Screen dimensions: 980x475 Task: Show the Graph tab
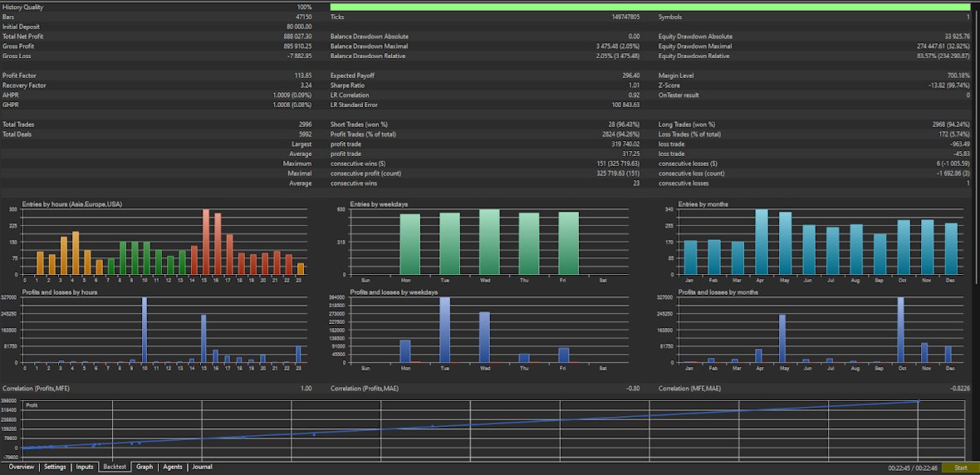[145, 468]
